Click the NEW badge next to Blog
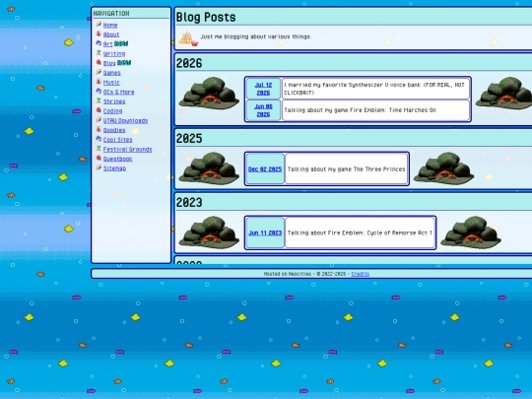The width and height of the screenshot is (532, 399). tap(124, 63)
